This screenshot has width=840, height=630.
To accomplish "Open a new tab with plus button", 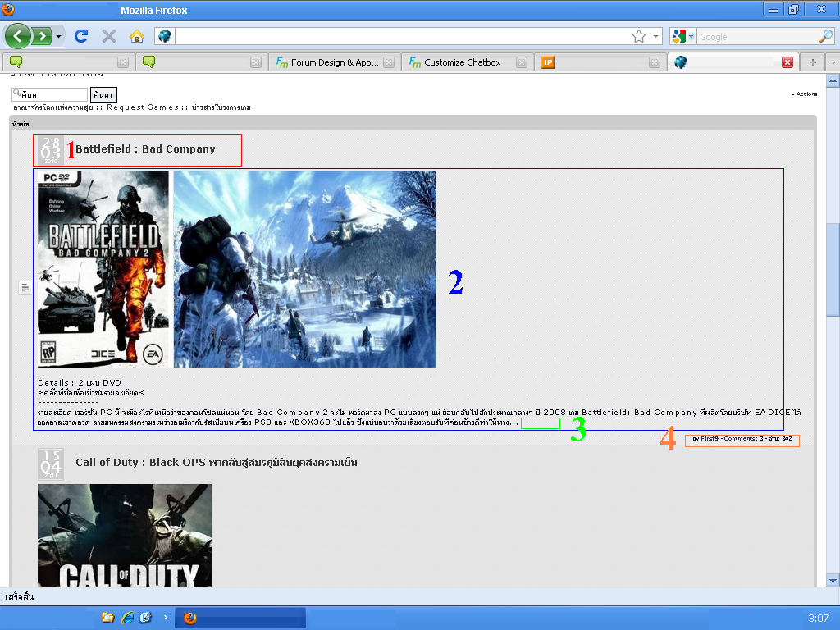I will pyautogui.click(x=813, y=62).
